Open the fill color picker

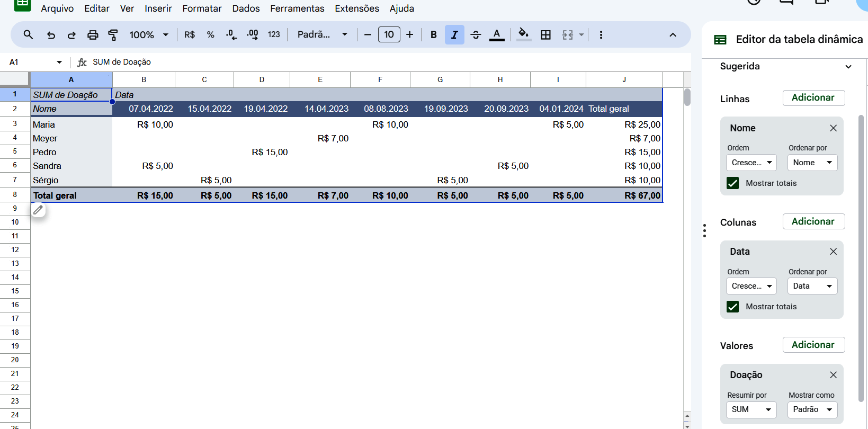click(x=523, y=35)
